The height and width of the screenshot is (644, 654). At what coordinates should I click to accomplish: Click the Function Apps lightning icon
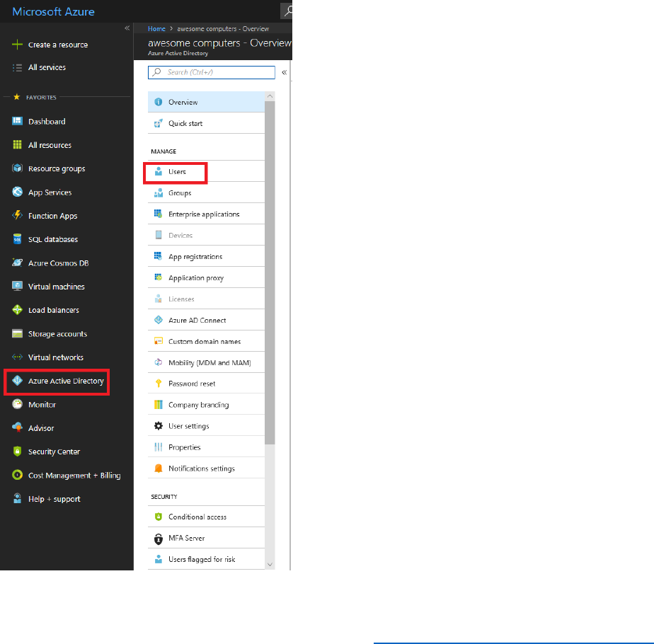[17, 215]
